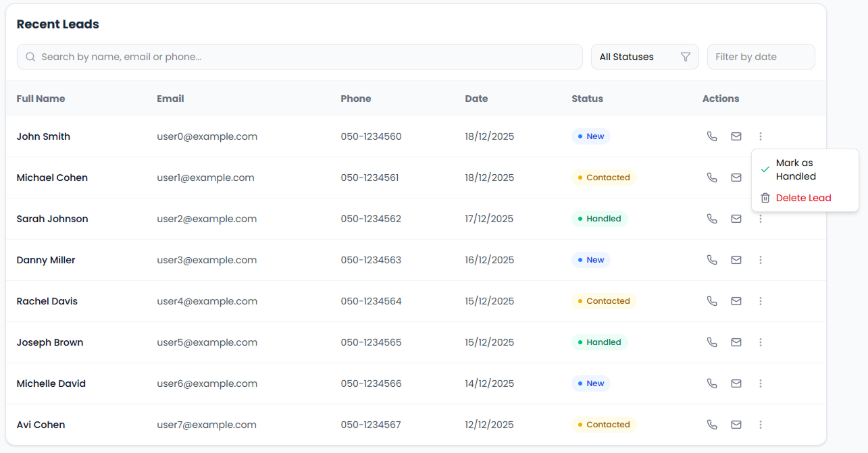This screenshot has height=453, width=868.
Task: Expand the actions menu for Michael Cohen
Action: coord(761,178)
